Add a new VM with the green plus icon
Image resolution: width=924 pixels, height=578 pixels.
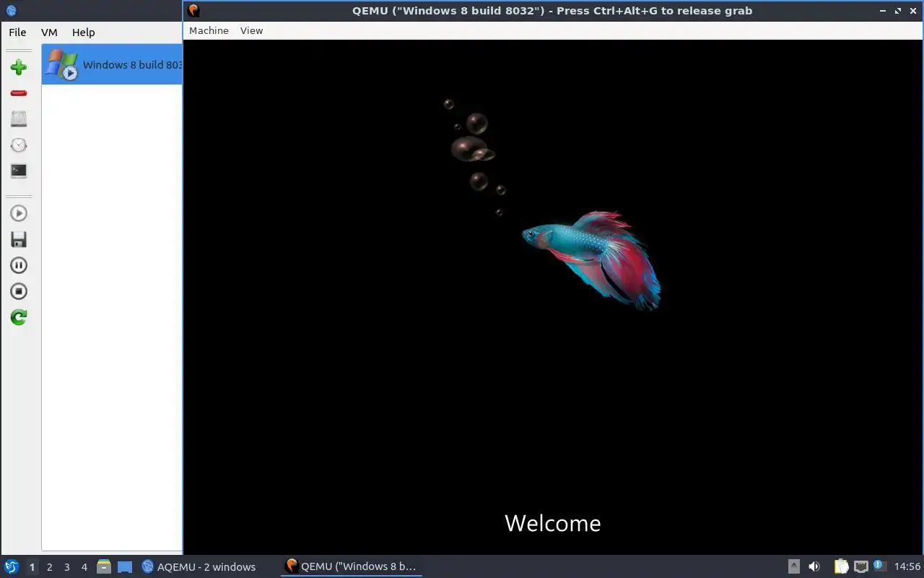pos(19,67)
